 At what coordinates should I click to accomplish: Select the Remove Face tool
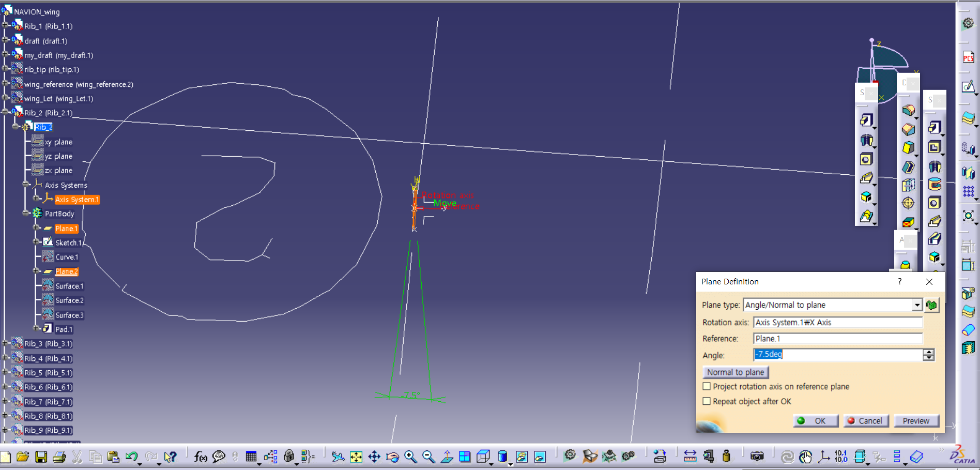pyautogui.click(x=908, y=222)
